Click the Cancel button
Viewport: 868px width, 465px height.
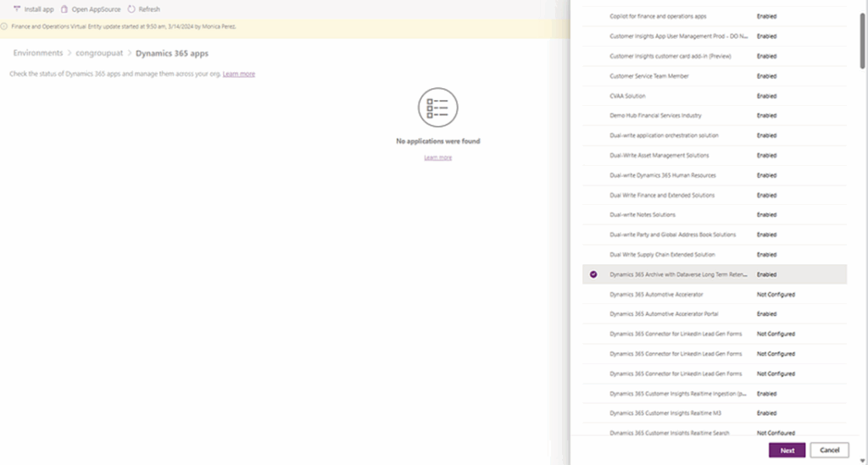coord(829,450)
